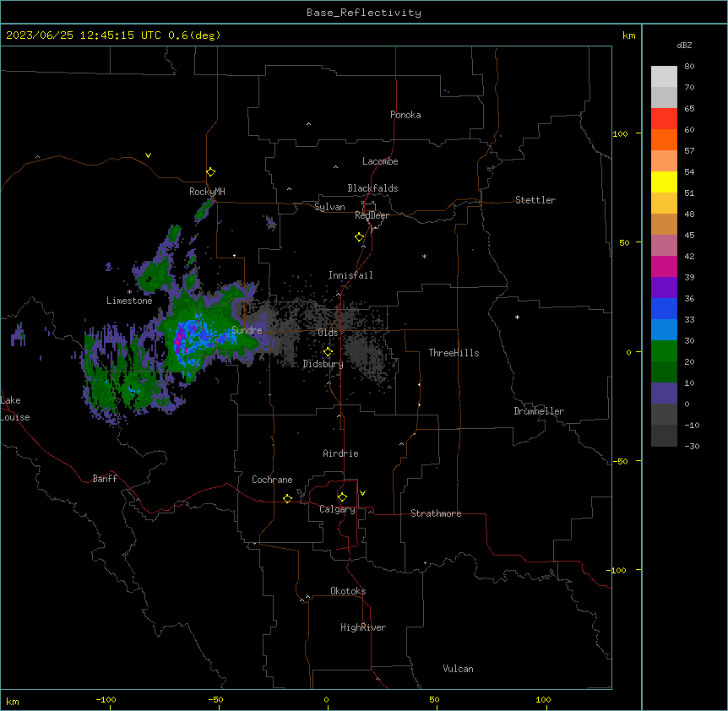Select the blue 36-33 dBZ legend color
Image resolution: width=728 pixels, height=711 pixels.
click(664, 309)
